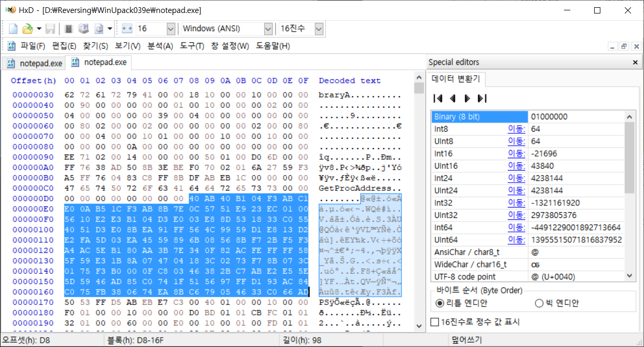
Task: Select the UTF-8 code point row
Action: click(528, 276)
